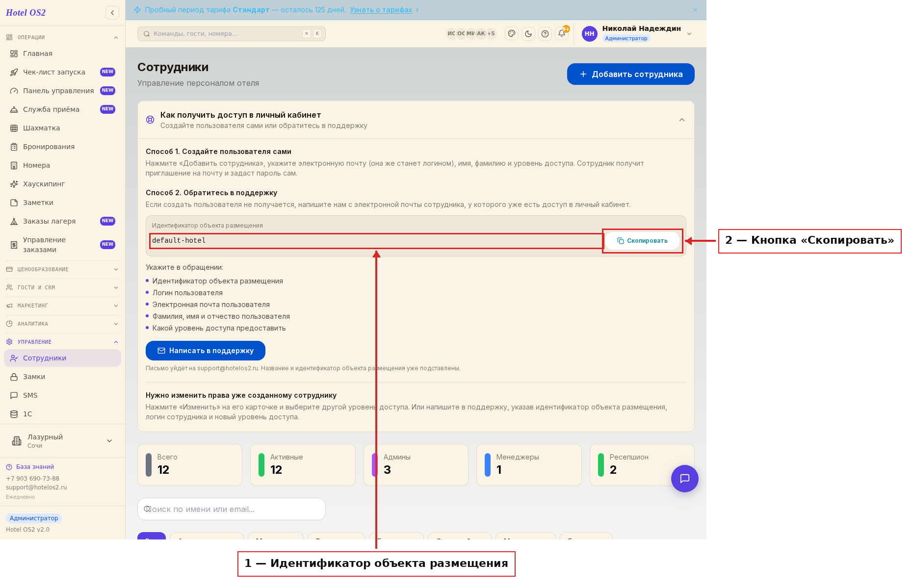
Task: Click the Администратор badge at the sidebar bottom
Action: [x=34, y=518]
